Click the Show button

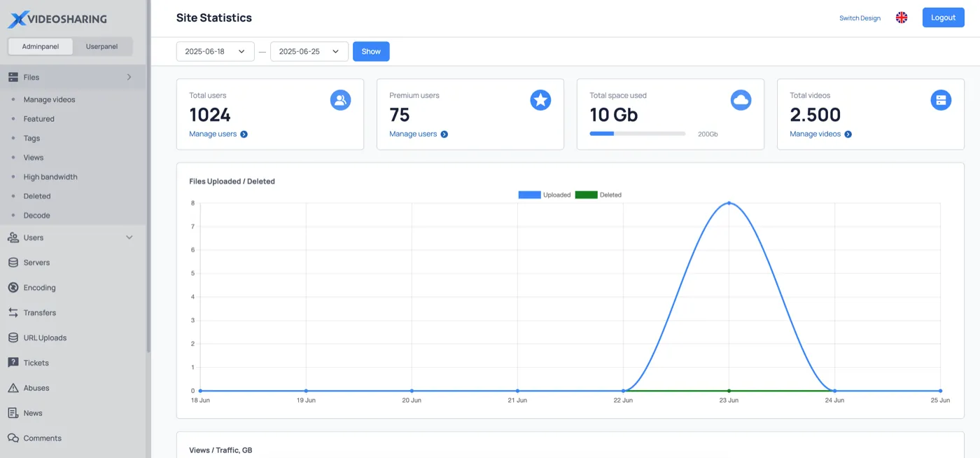coord(371,52)
